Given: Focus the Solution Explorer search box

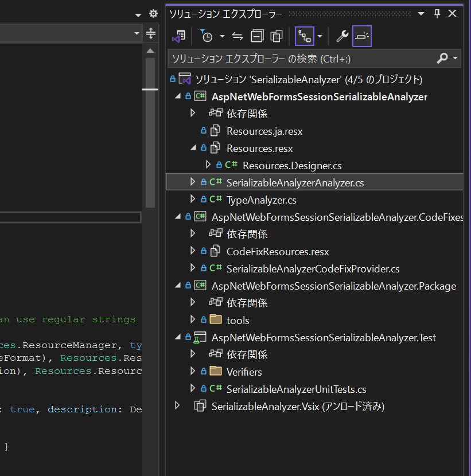Looking at the screenshot, I should tap(314, 58).
